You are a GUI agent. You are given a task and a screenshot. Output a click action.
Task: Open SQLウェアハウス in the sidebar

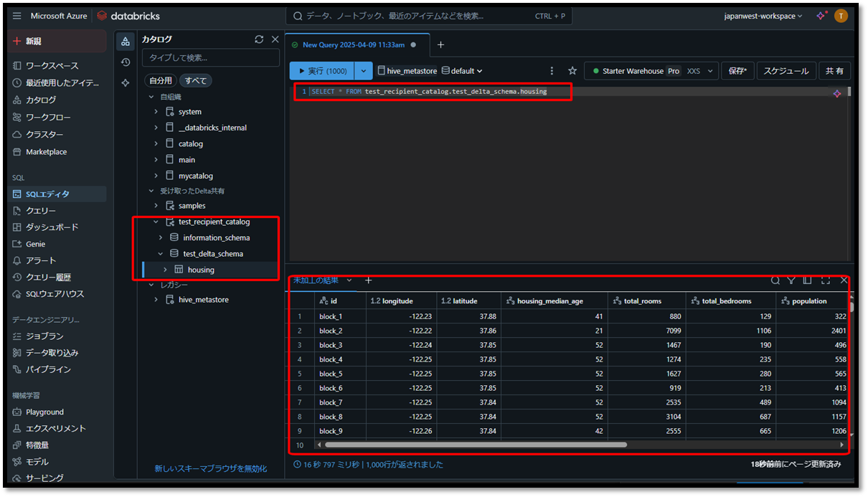[55, 294]
